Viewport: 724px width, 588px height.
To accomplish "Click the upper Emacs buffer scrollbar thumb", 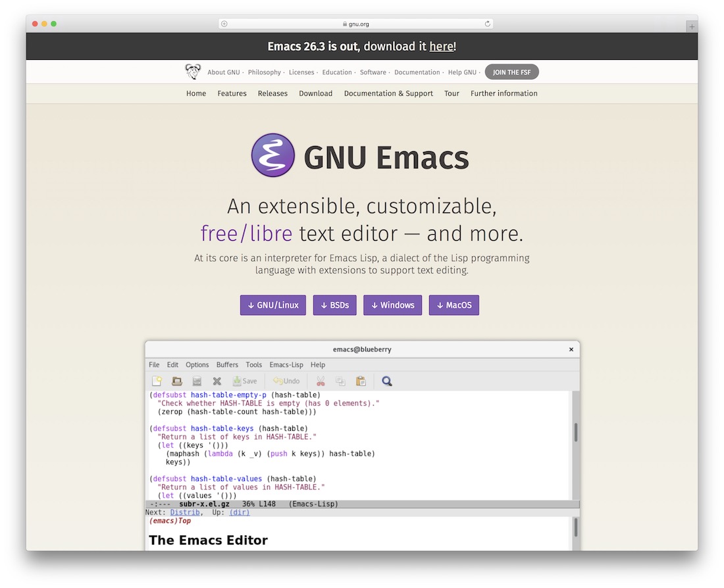I will (576, 432).
